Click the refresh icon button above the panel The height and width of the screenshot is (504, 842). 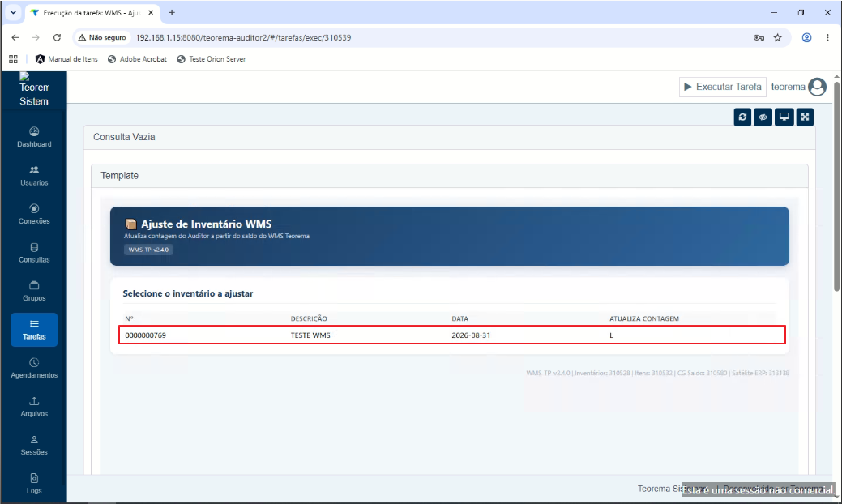(742, 117)
